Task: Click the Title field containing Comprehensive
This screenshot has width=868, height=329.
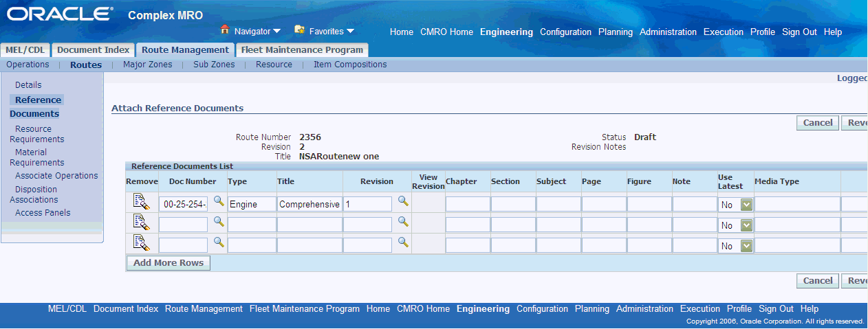Action: 310,204
